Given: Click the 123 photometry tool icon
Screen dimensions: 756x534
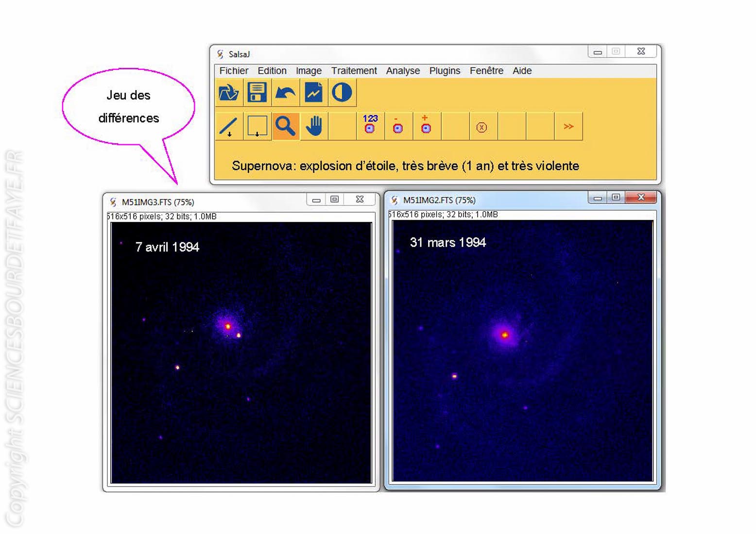Looking at the screenshot, I should coord(370,127).
